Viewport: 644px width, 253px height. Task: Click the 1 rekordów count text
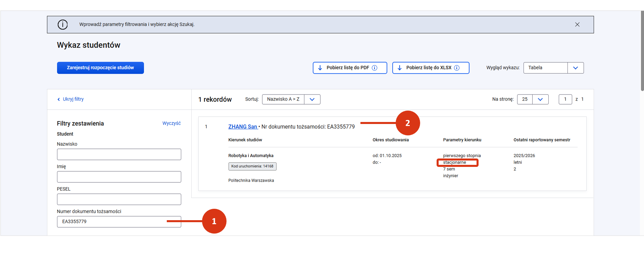[x=215, y=100]
